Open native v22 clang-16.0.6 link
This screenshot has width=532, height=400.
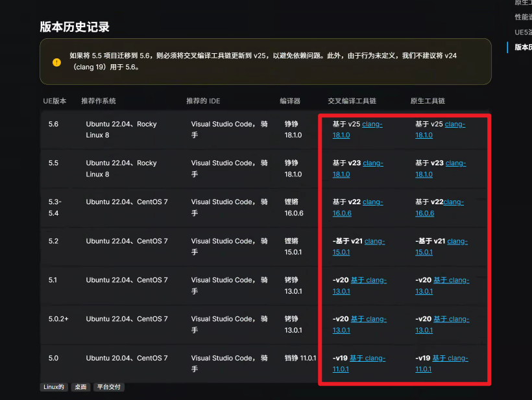pos(439,207)
